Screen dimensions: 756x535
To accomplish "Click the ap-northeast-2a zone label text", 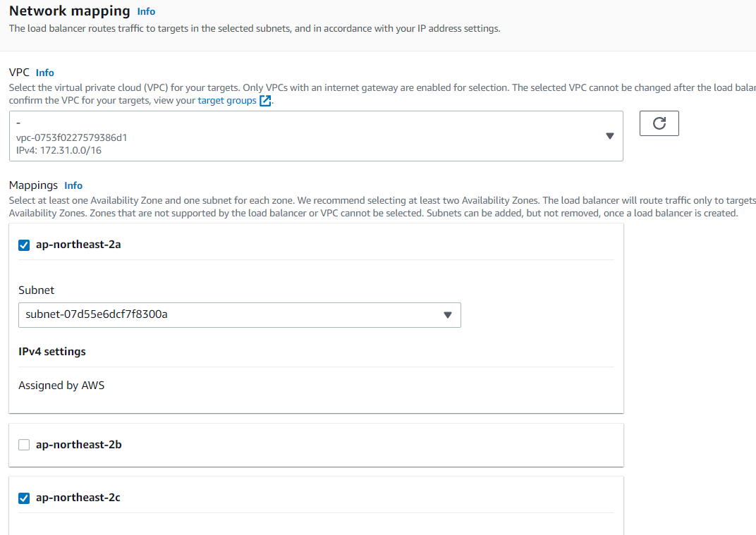I will coord(78,245).
